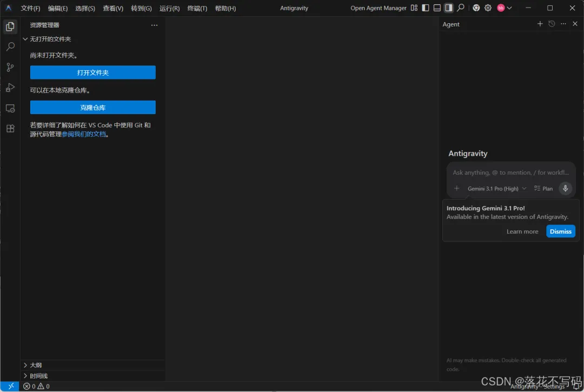The image size is (584, 392).
Task: Open the errors and warnings status indicator
Action: (36, 386)
